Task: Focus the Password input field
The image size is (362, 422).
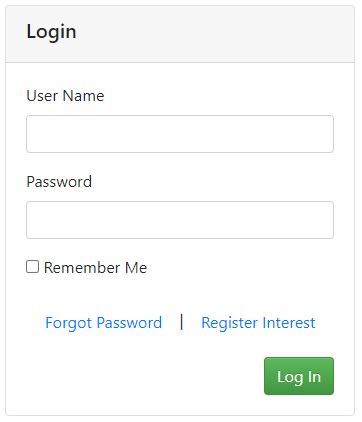Action: 180,220
